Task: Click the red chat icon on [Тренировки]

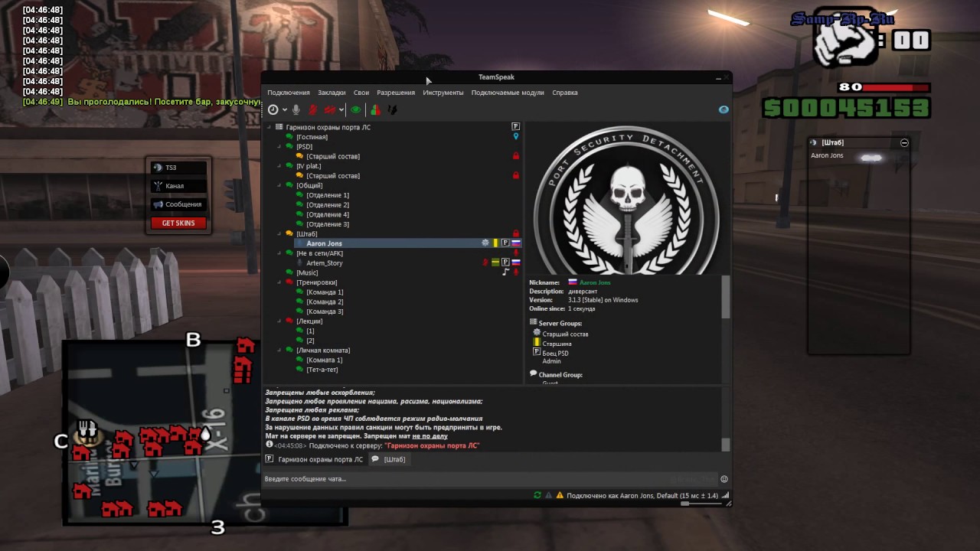Action: coord(289,282)
